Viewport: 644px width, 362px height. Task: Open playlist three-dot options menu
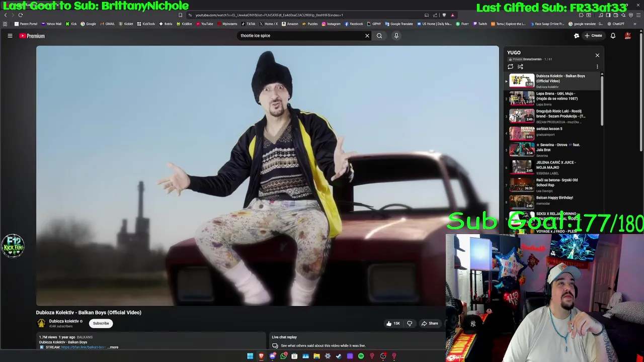pos(597,66)
